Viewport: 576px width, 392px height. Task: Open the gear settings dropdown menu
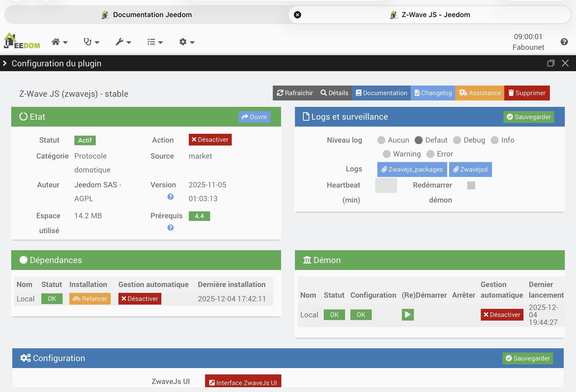point(187,42)
